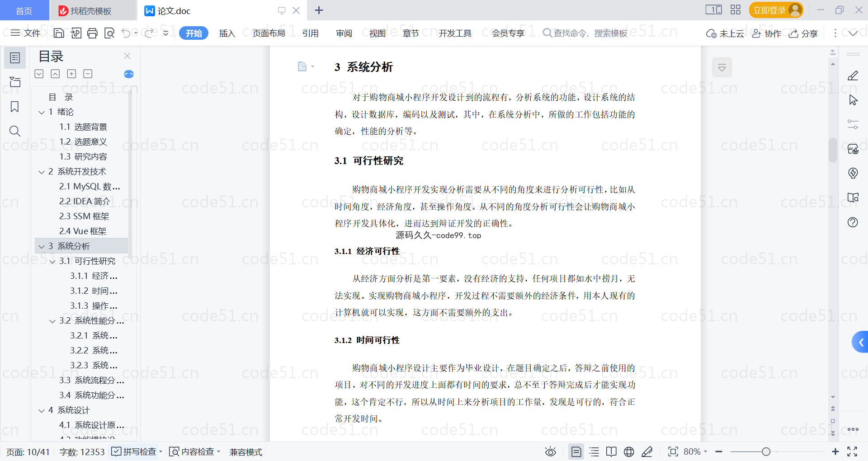Click the expand-all plus icon in 目录 panel
The height and width of the screenshot is (461, 868).
pyautogui.click(x=71, y=74)
